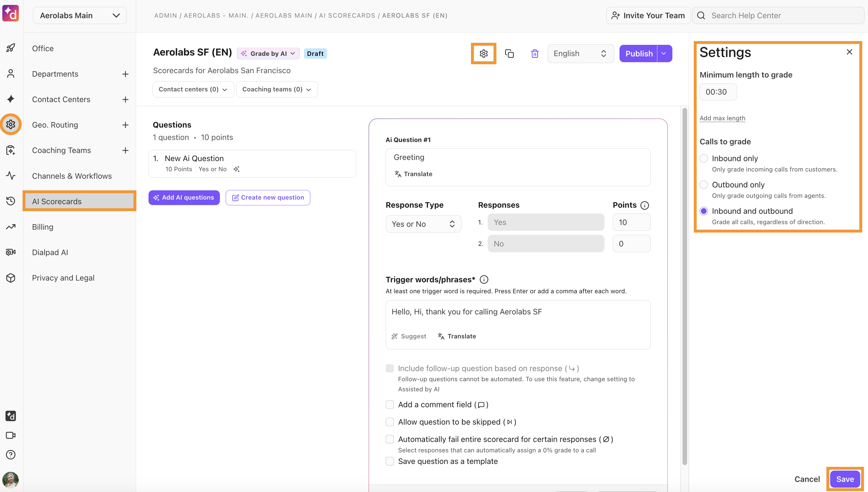Open the Dialpad app icon near bottom
This screenshot has height=492, width=868.
tap(11, 416)
